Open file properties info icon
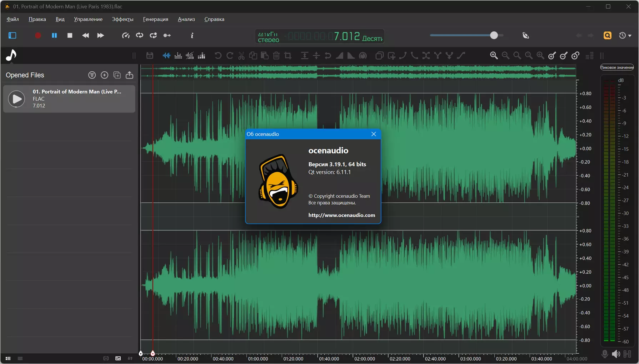The height and width of the screenshot is (364, 639). [192, 35]
